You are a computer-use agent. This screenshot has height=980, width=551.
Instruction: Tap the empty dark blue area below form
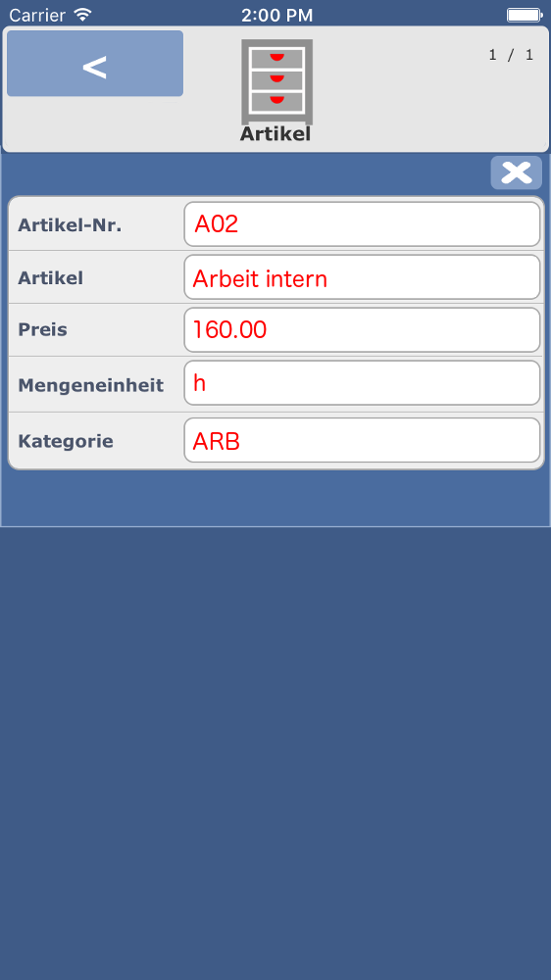tap(275, 750)
